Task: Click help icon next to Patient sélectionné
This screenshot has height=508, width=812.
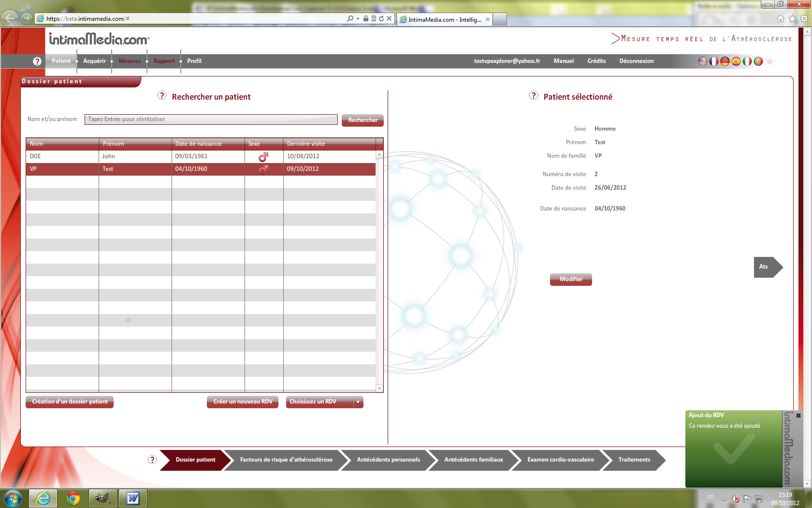Action: (534, 96)
